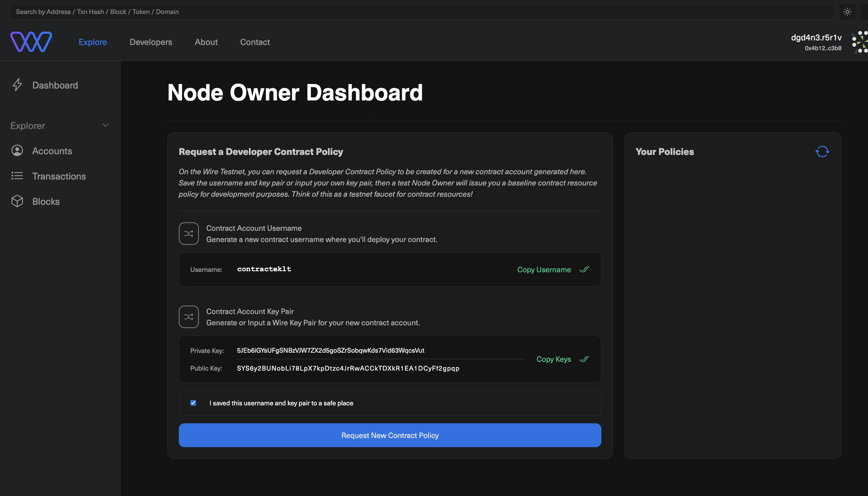Image resolution: width=868 pixels, height=496 pixels.
Task: Click the user avatar identicon
Action: pyautogui.click(x=860, y=42)
